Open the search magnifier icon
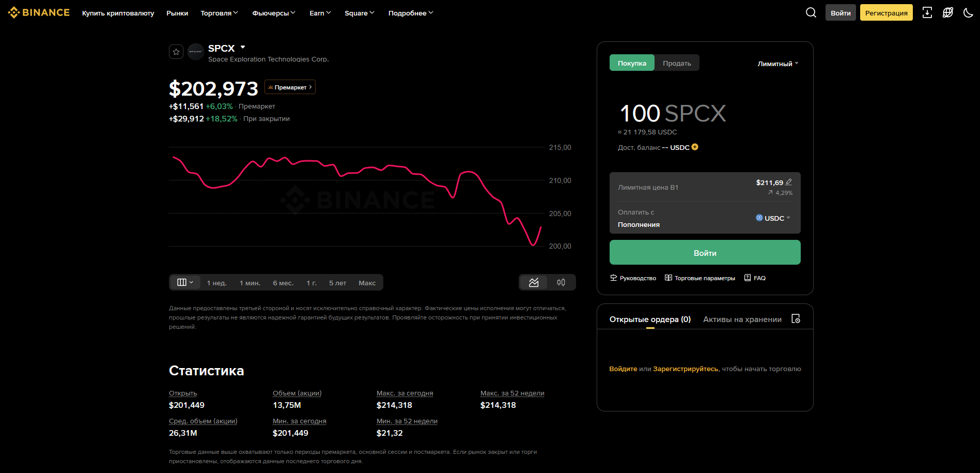Image resolution: width=980 pixels, height=473 pixels. [811, 12]
